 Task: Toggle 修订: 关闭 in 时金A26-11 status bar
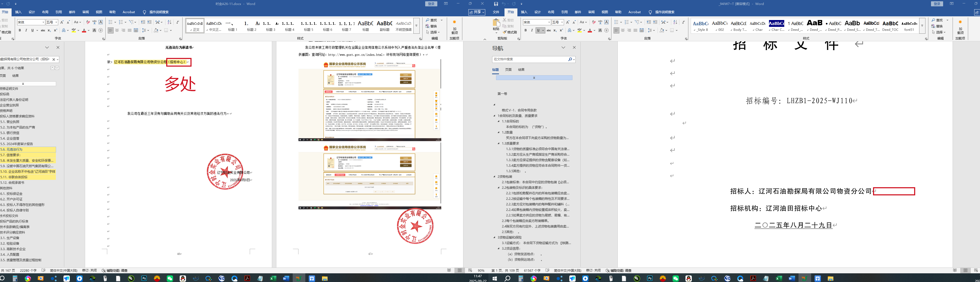(89, 271)
